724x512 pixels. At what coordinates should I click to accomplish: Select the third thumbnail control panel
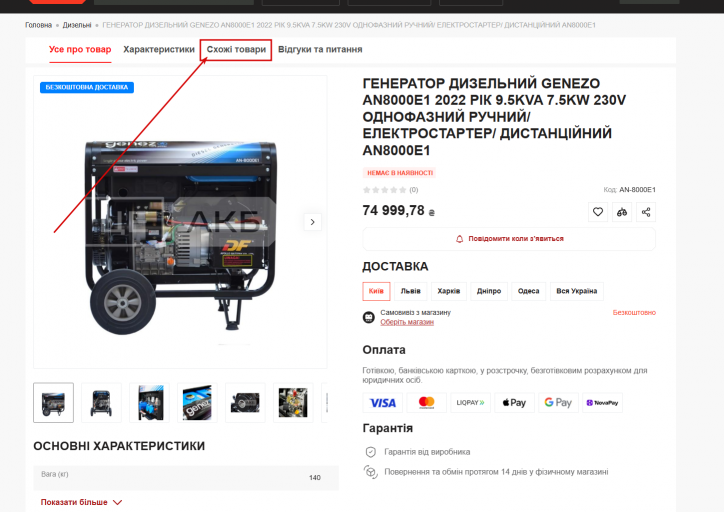point(150,403)
